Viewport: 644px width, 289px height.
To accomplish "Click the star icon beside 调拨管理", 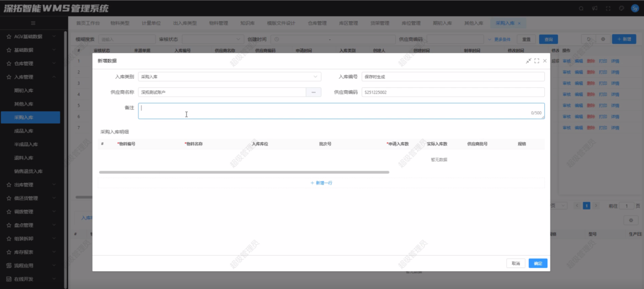I will (x=8, y=212).
